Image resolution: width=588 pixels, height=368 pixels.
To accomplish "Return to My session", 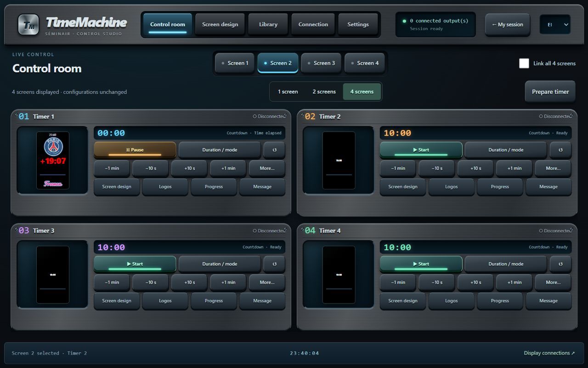I will pos(508,24).
